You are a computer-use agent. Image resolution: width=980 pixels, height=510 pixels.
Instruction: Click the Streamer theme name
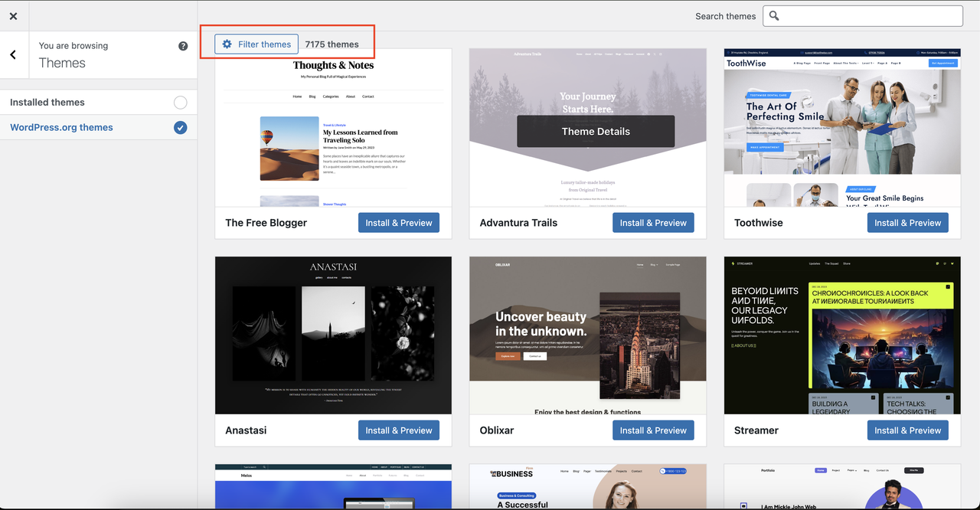[x=756, y=430]
